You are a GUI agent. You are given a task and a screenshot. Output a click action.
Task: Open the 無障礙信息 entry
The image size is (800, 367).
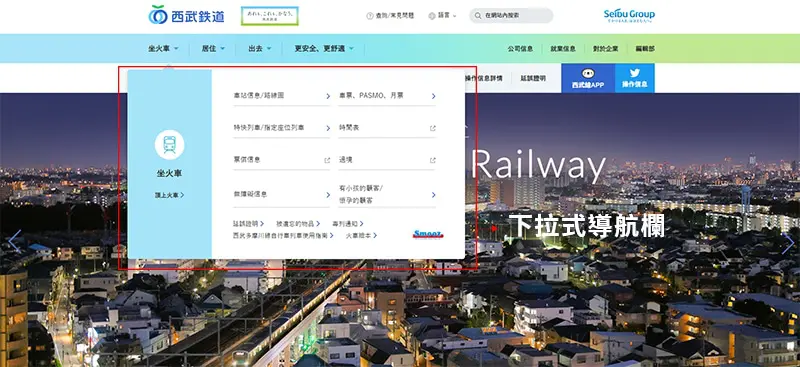pos(282,195)
